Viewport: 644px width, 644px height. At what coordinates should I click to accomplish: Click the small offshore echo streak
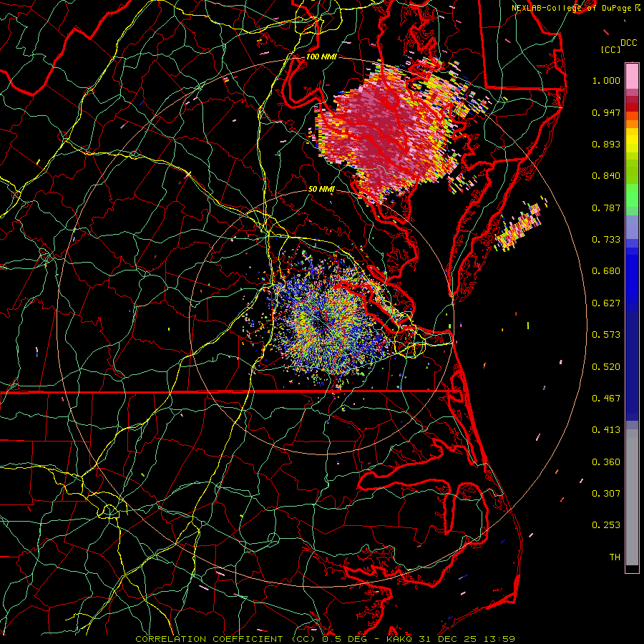519,226
